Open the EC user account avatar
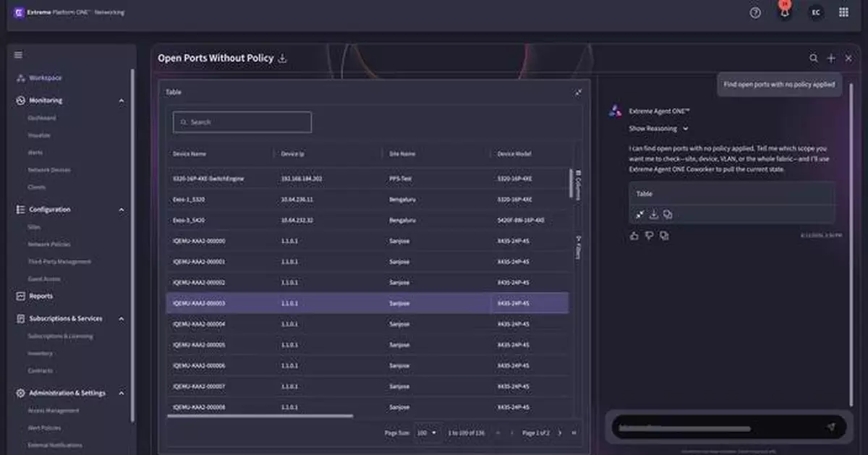 [x=815, y=12]
